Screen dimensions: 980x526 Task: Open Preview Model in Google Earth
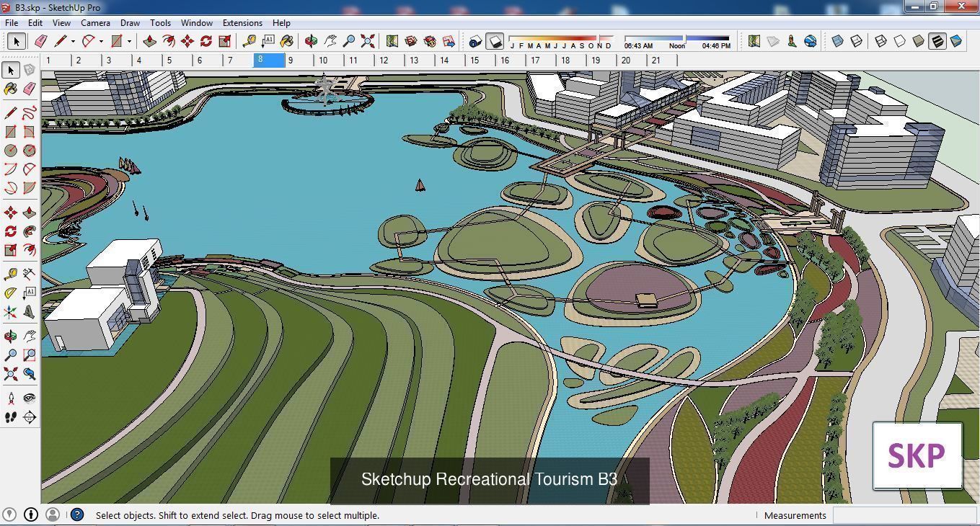[811, 41]
